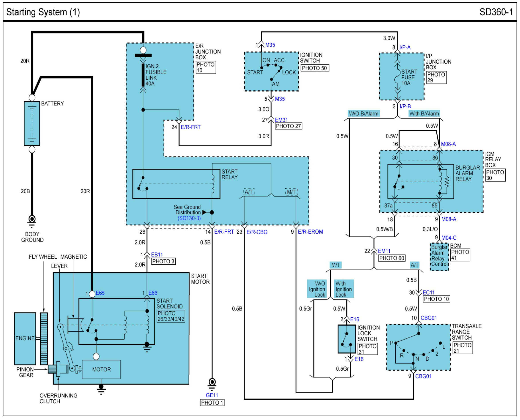Click the IGN.2 fusible link 40A symbol
Screen dimensions: 520x420
tap(143, 74)
